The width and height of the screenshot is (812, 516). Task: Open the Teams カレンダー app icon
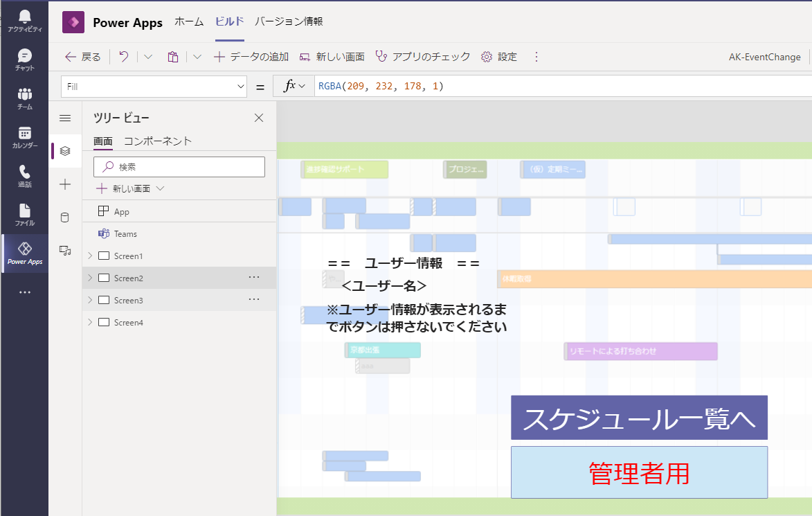pyautogui.click(x=24, y=134)
